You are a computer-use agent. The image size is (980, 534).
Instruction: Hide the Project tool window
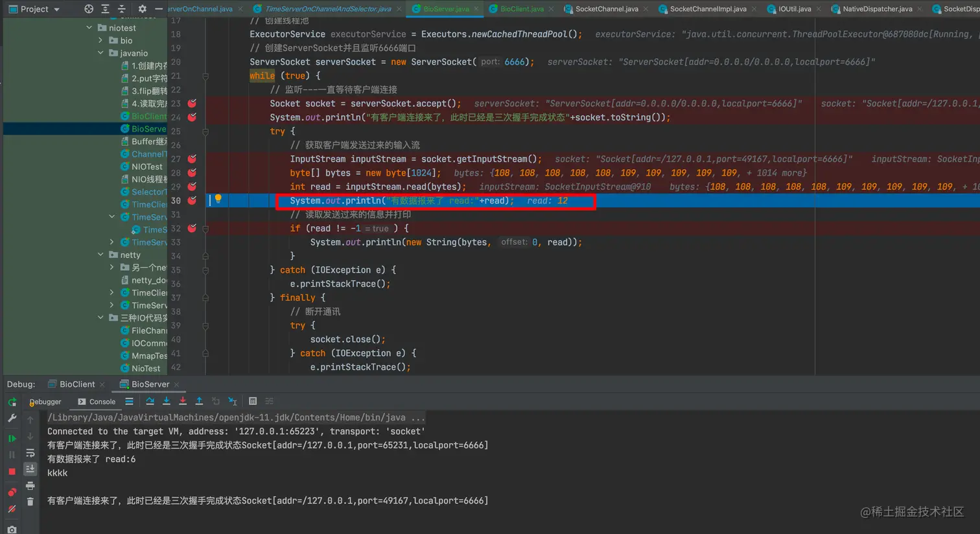[159, 9]
